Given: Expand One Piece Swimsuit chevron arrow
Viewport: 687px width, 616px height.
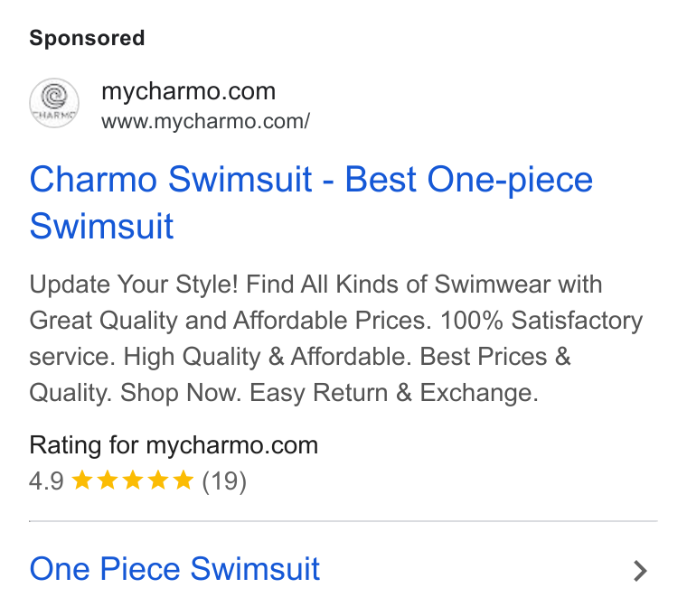Looking at the screenshot, I should pyautogui.click(x=641, y=571).
